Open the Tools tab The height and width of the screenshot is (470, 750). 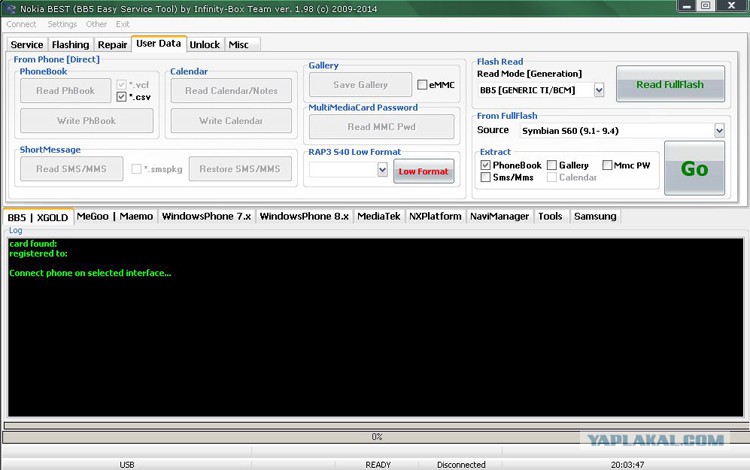pyautogui.click(x=550, y=216)
